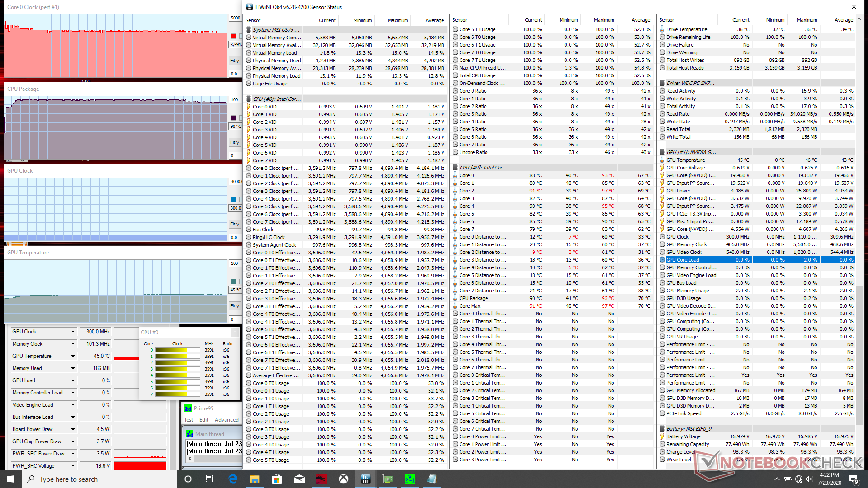Open the Mail app from the taskbar
Viewport: 868px width, 488px height.
pos(299,479)
